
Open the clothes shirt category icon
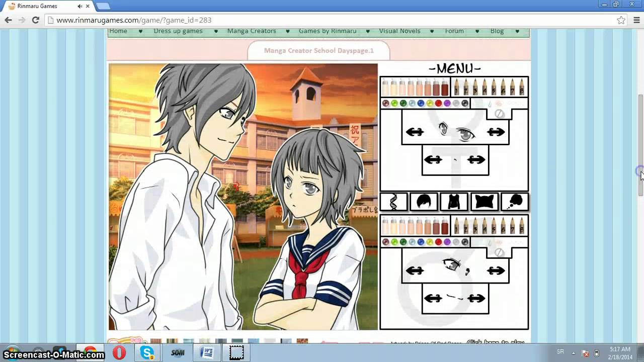[x=454, y=202]
